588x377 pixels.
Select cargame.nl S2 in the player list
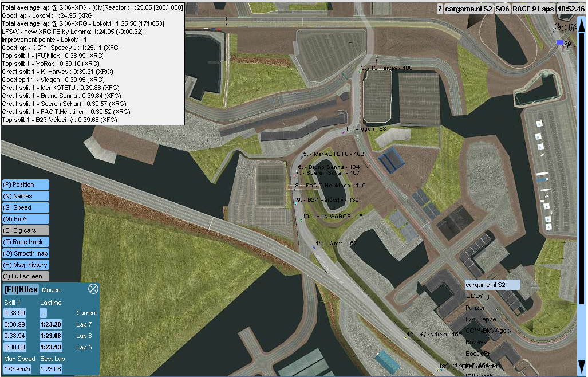tap(492, 285)
